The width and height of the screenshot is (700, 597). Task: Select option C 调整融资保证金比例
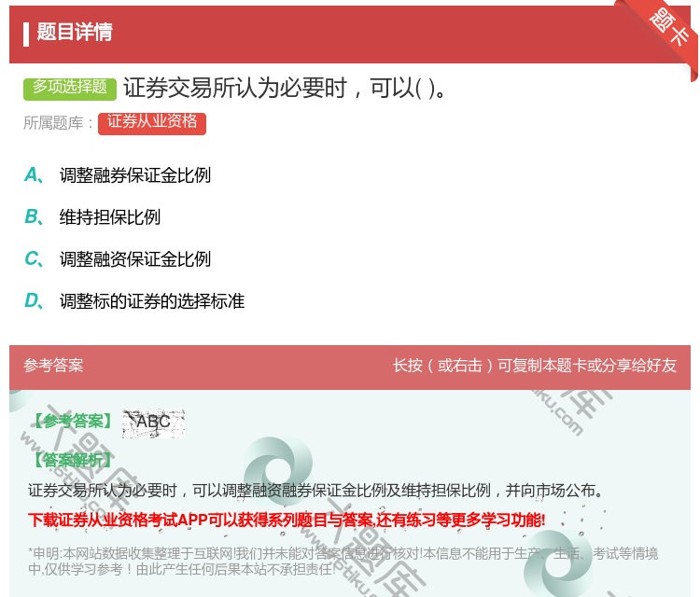point(118,258)
